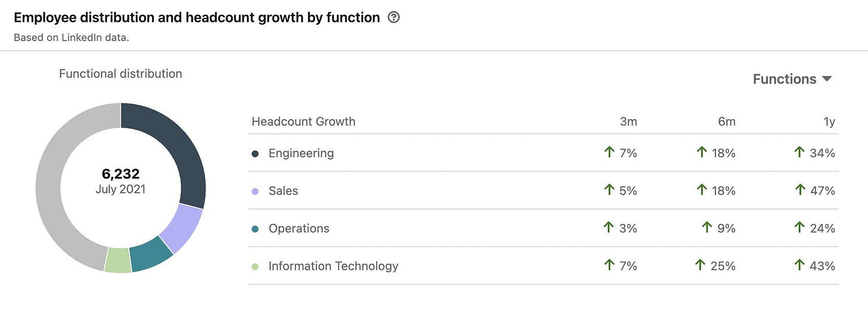Screen dimensions: 868x312
Task: Click the Information Technology row label
Action: coord(333,266)
